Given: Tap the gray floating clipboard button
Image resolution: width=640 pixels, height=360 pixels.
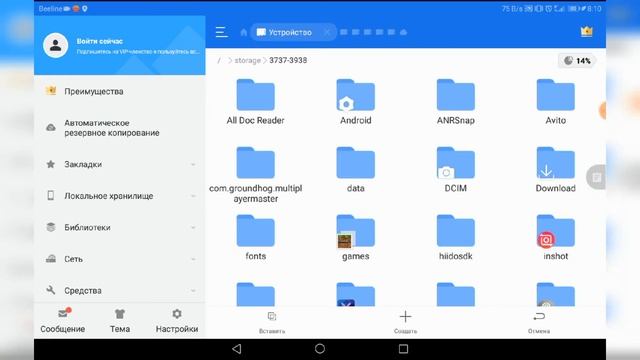Looking at the screenshot, I should pyautogui.click(x=596, y=177).
